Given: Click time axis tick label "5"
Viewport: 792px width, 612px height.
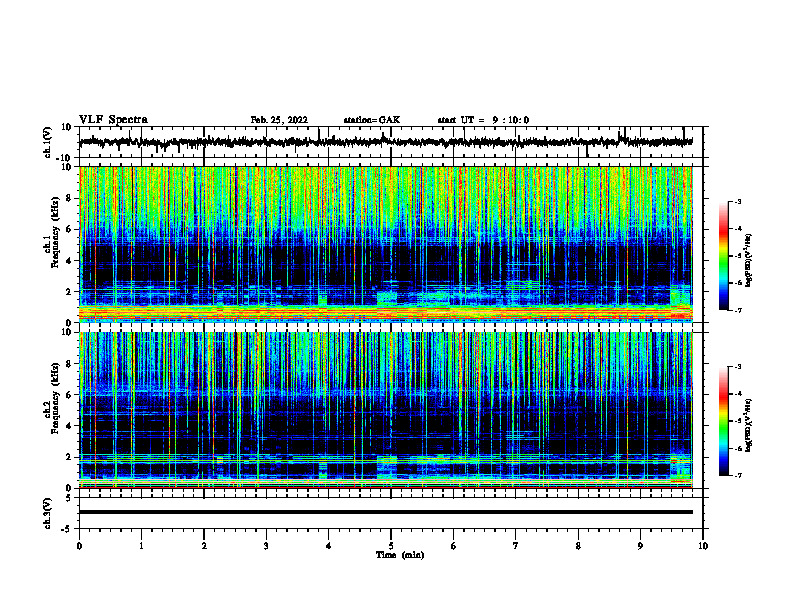Looking at the screenshot, I should pos(391,546).
